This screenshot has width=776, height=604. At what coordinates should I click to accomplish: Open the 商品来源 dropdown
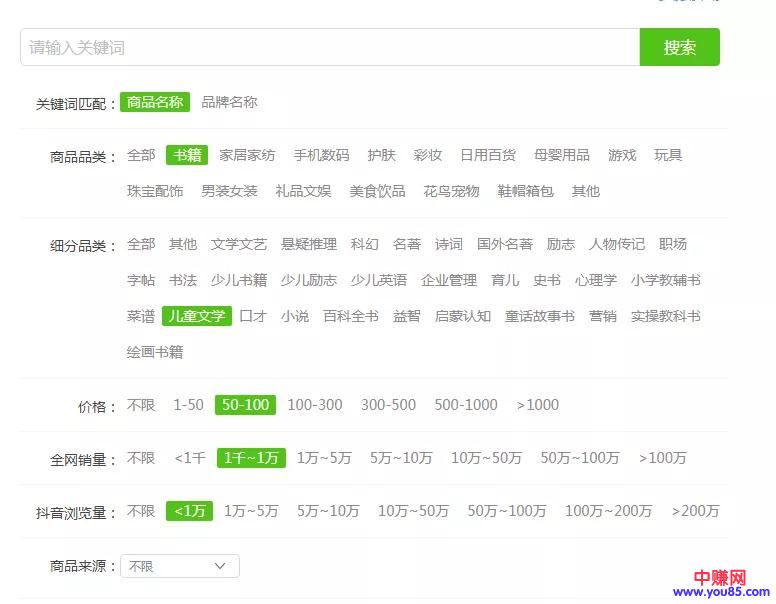click(x=180, y=566)
